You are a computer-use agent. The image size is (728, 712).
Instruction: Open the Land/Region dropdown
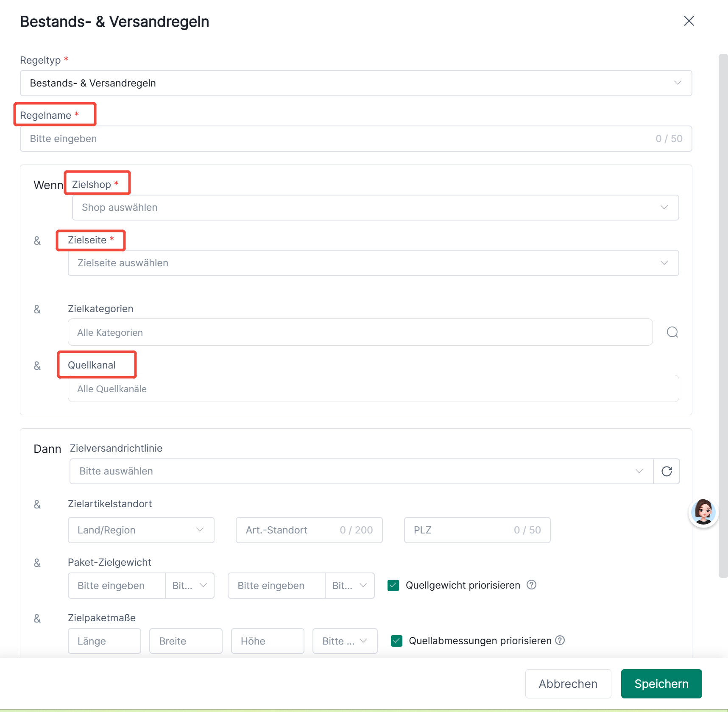[141, 530]
